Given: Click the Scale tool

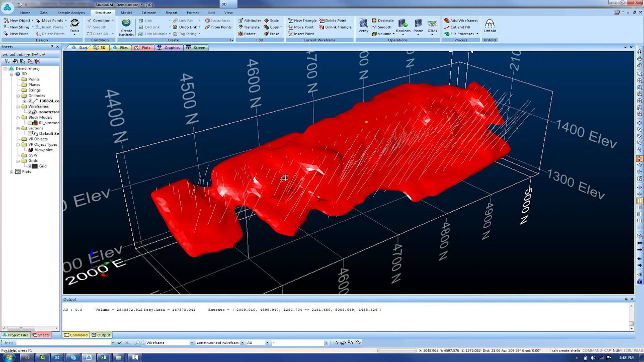Looking at the screenshot, I should [271, 21].
